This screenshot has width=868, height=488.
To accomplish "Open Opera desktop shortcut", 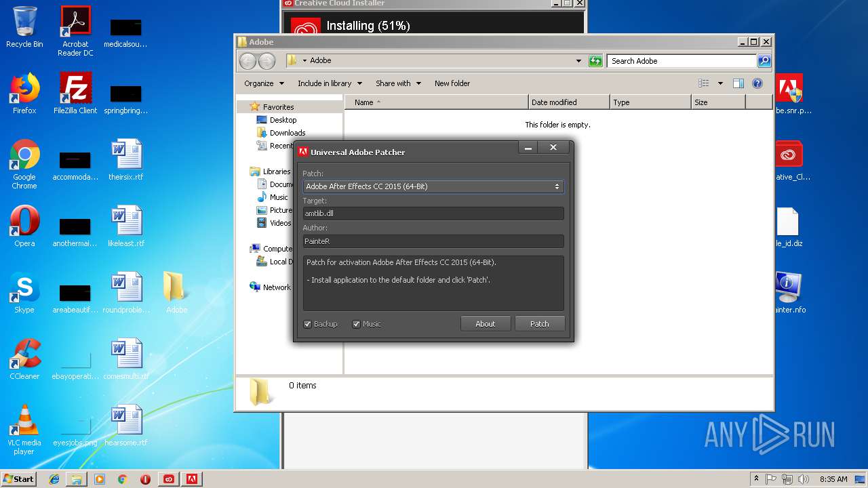I will pos(24,226).
